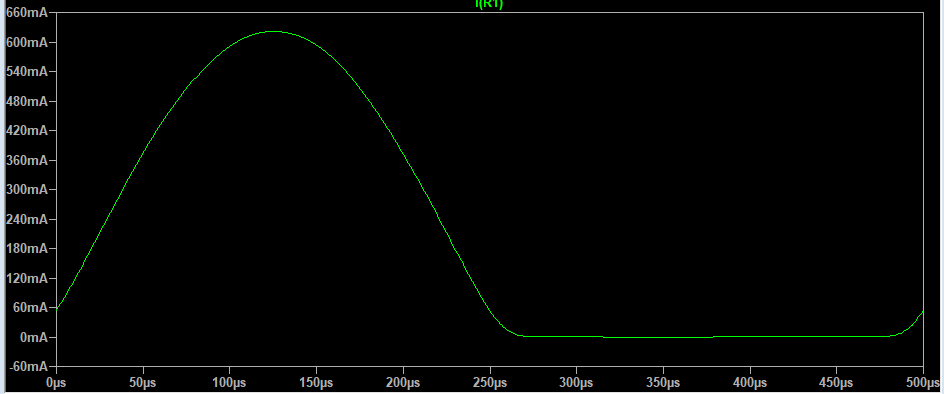Click the 540mA y-axis tick label
The image size is (944, 394).
pos(26,72)
